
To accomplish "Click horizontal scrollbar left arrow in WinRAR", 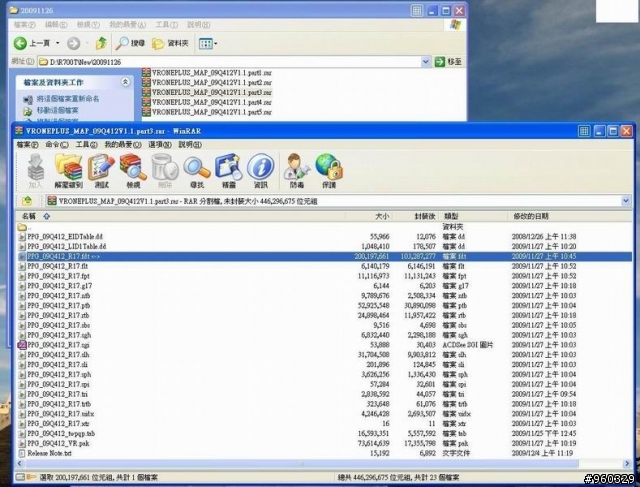I will tap(20, 464).
